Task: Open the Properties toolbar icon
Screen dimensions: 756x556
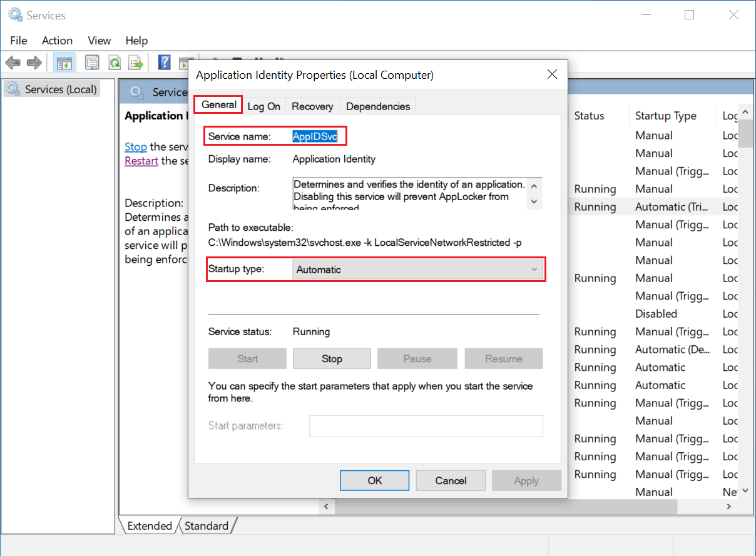Action: pyautogui.click(x=92, y=63)
